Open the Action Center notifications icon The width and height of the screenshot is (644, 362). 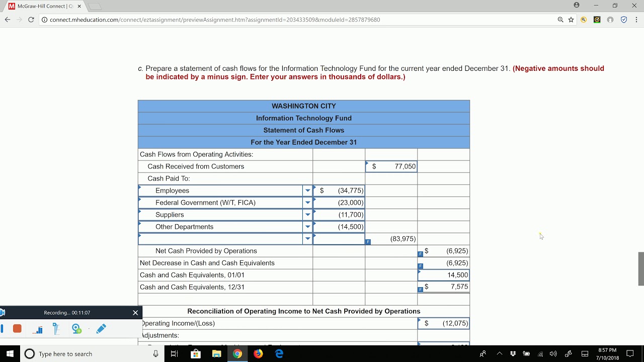click(630, 354)
